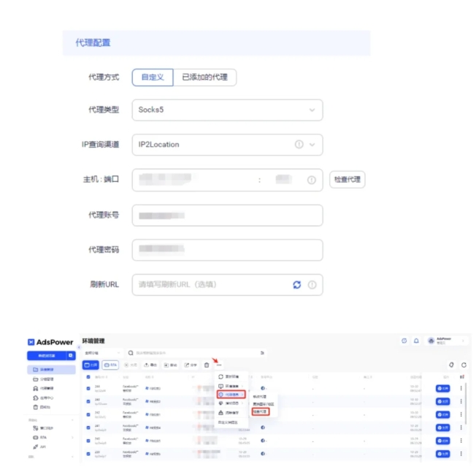Choose 更新环境 in more menu
The height and width of the screenshot is (472, 476).
(231, 376)
